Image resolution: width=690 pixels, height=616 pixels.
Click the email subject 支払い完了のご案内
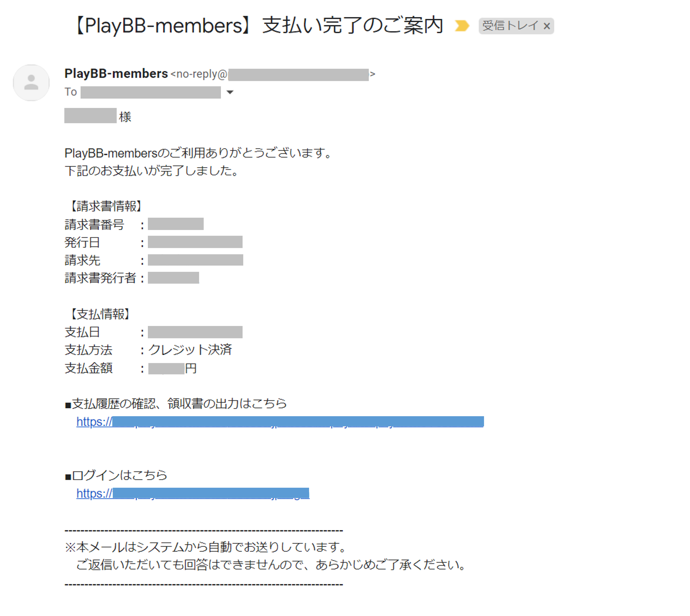point(352,25)
